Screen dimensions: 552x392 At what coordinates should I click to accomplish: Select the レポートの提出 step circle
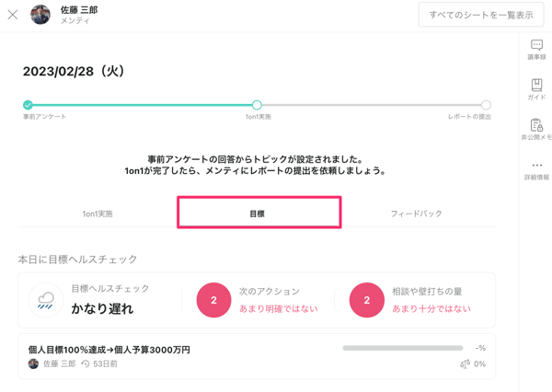(x=486, y=105)
